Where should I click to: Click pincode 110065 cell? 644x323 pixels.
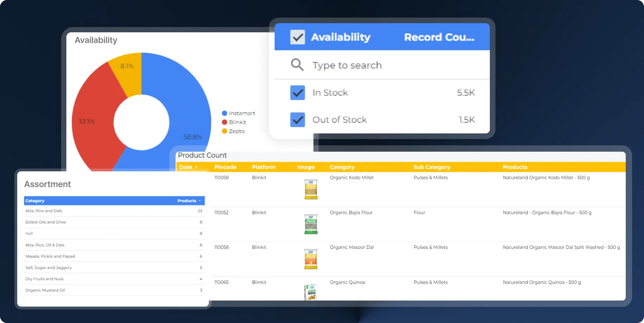tap(221, 282)
